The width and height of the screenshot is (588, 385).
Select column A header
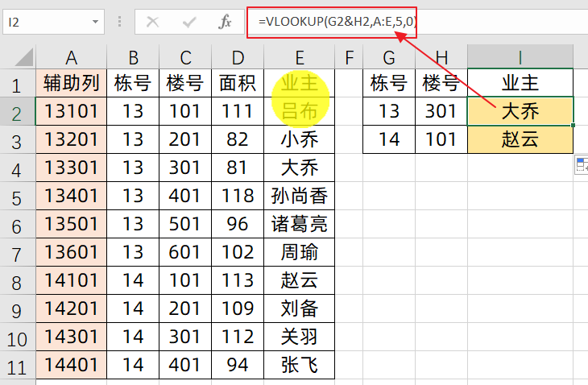71,57
